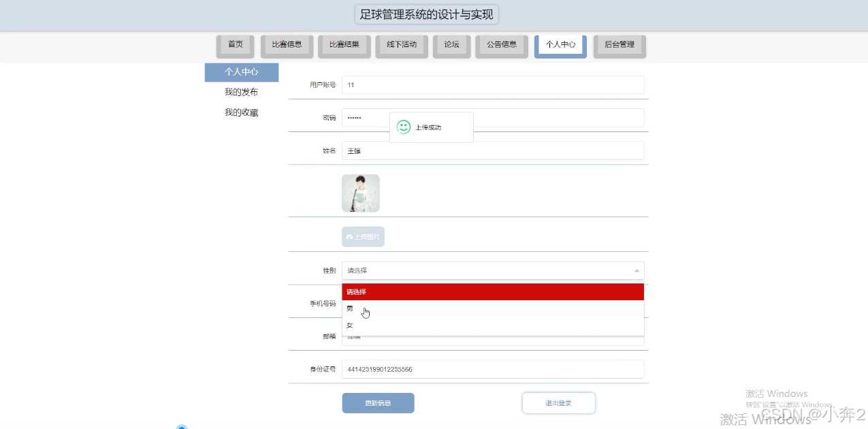Image resolution: width=868 pixels, height=429 pixels.
Task: Collapse the 性别 dropdown arrow
Action: click(636, 270)
